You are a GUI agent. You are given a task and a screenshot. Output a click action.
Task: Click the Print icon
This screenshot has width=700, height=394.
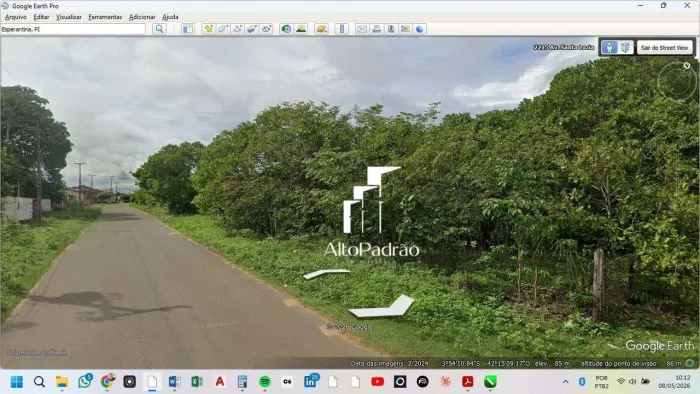tap(376, 29)
